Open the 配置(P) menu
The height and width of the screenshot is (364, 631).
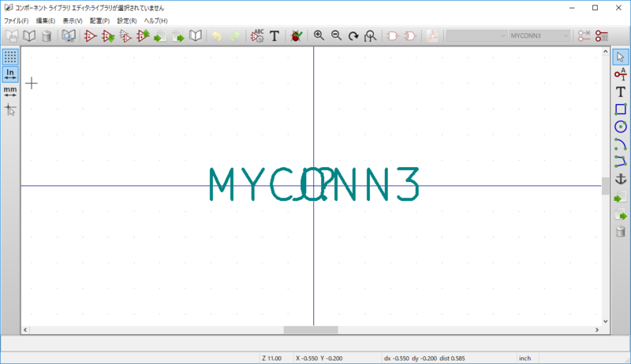click(x=99, y=20)
